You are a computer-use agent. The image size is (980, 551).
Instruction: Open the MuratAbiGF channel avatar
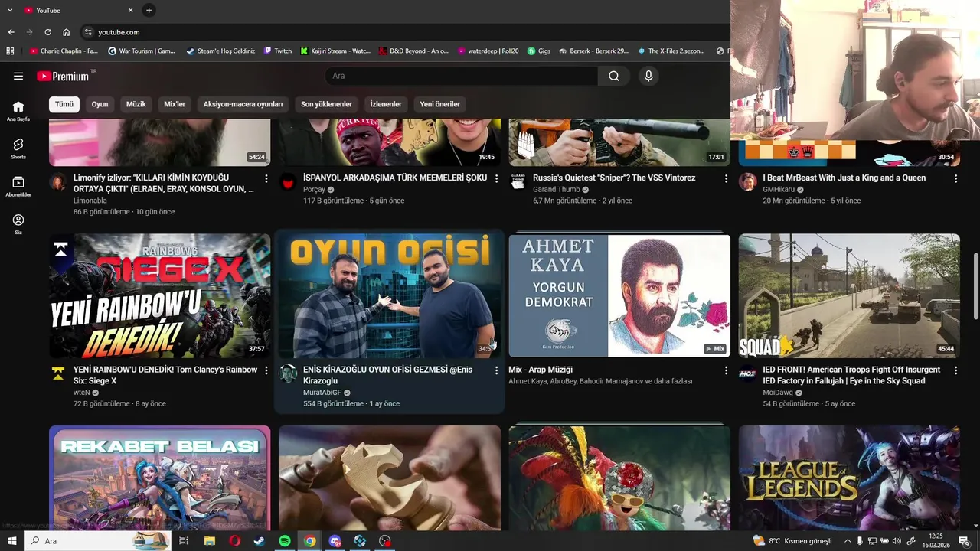[288, 374]
